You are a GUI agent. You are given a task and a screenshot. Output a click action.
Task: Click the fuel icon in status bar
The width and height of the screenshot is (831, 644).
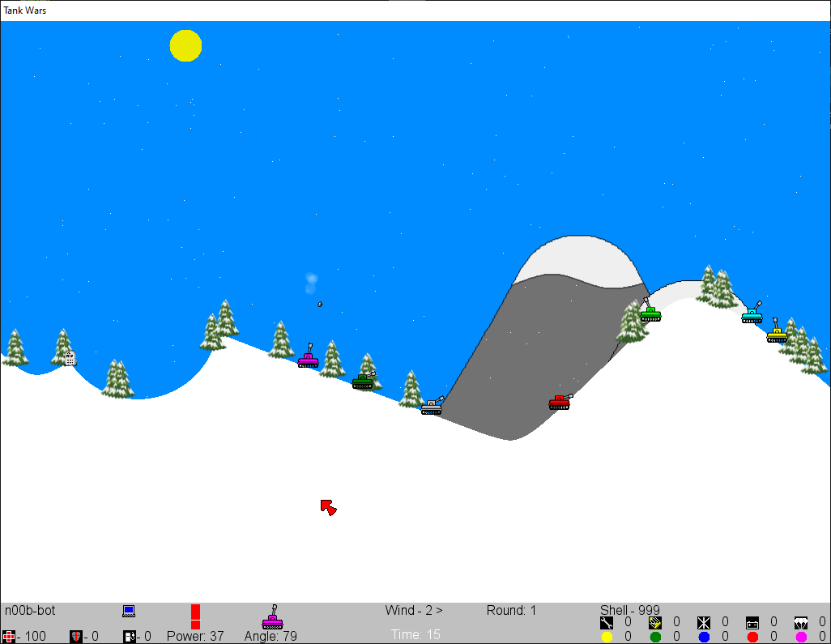point(130,637)
